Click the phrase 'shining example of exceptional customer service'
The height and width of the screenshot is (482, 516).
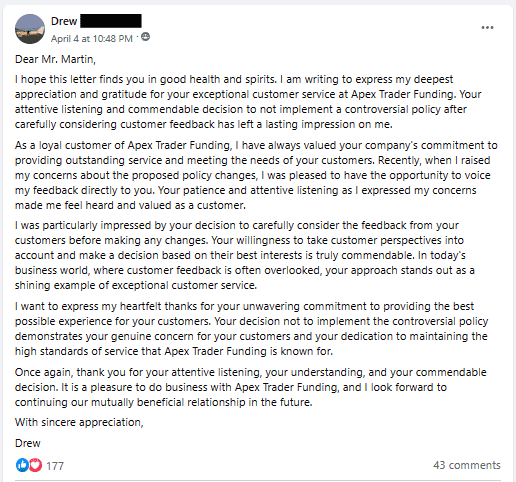point(135,285)
